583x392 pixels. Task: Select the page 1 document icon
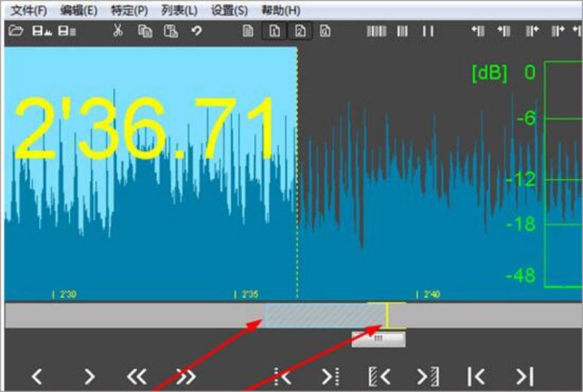275,31
